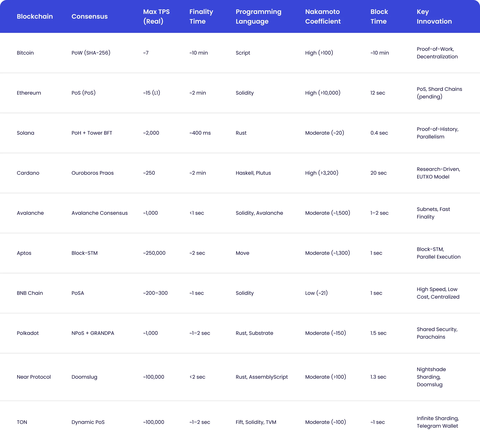Click TON's Dynamic PoS cell

[x=88, y=422]
